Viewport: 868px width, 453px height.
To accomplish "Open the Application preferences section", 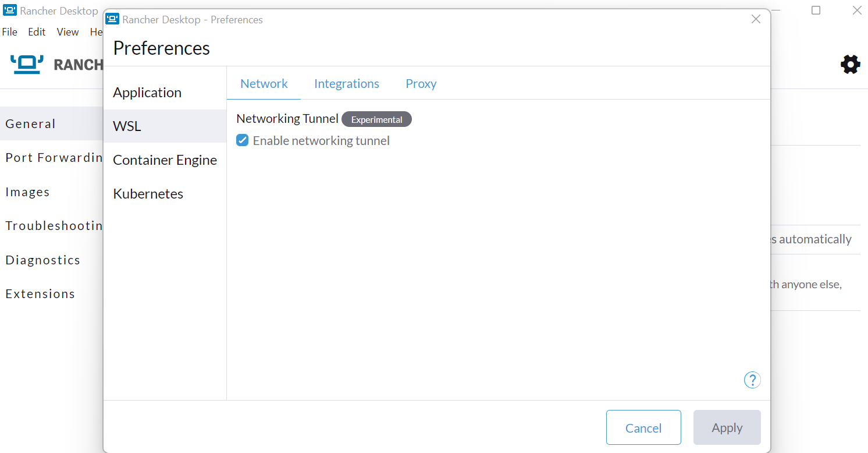I will click(x=147, y=93).
